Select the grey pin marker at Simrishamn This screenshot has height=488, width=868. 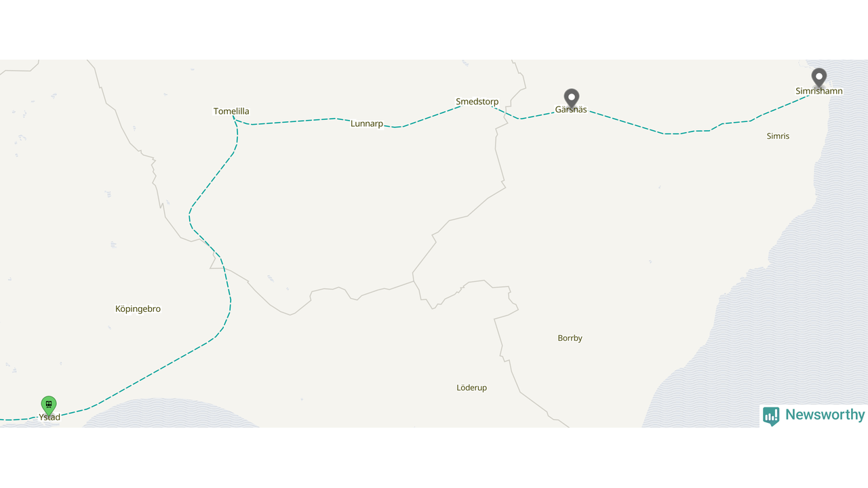pyautogui.click(x=819, y=78)
